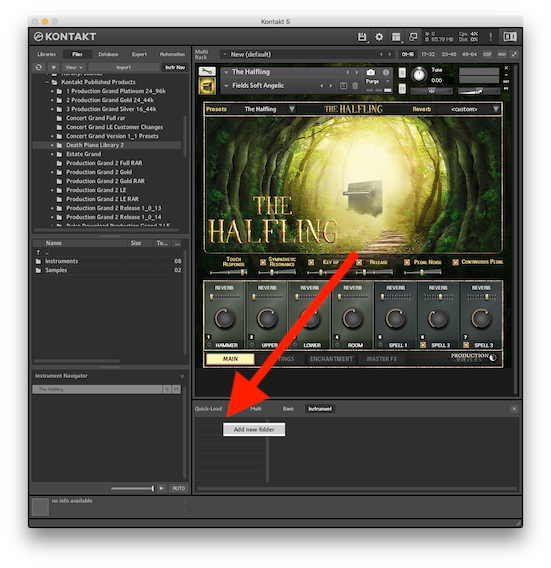Select the Quick-Load Bank tab
Viewport: 551px width, 568px height.
(x=288, y=409)
